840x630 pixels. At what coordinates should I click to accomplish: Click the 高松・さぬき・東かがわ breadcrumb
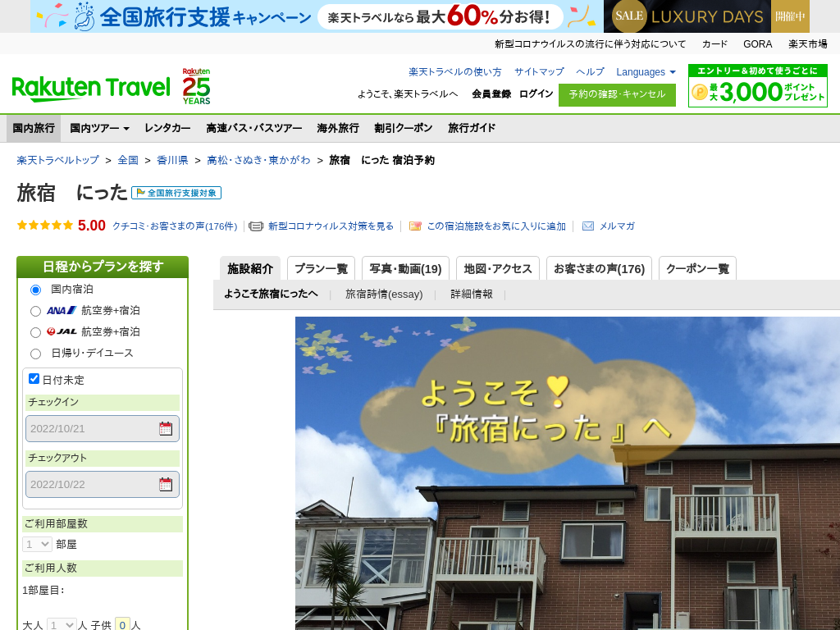tap(258, 160)
